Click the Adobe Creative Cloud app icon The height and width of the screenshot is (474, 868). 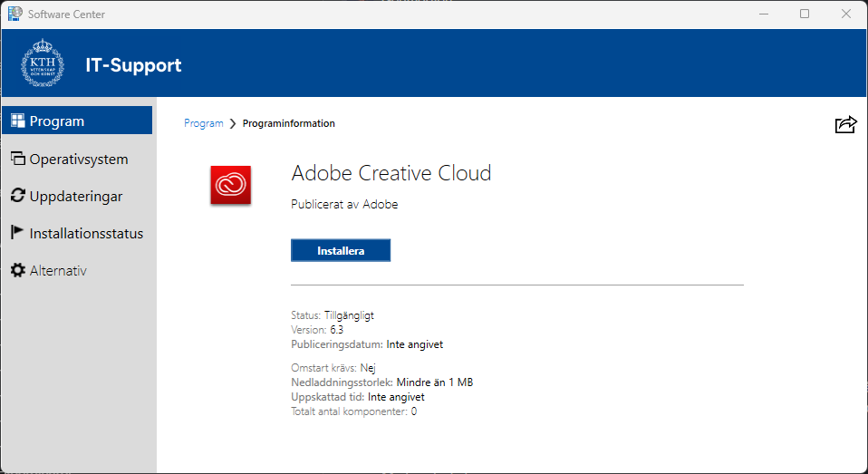pos(230,185)
